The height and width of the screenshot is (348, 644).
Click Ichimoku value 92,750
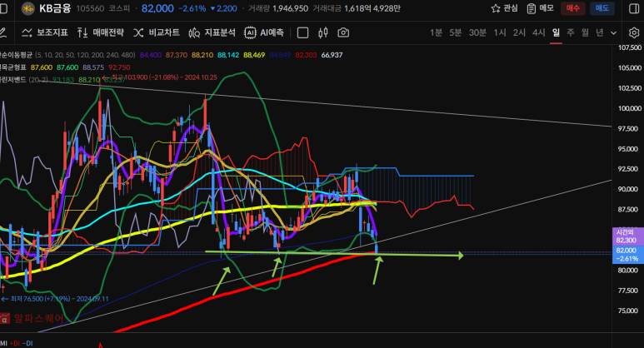click(x=119, y=67)
